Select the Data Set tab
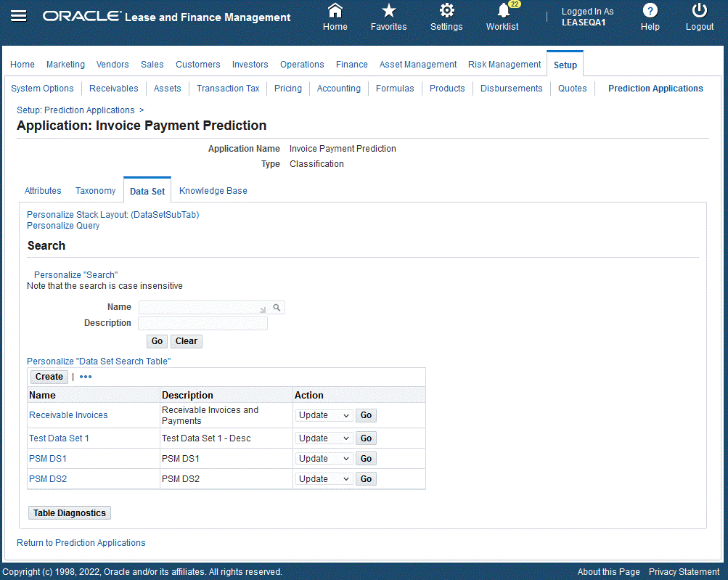The image size is (728, 580). (x=147, y=192)
